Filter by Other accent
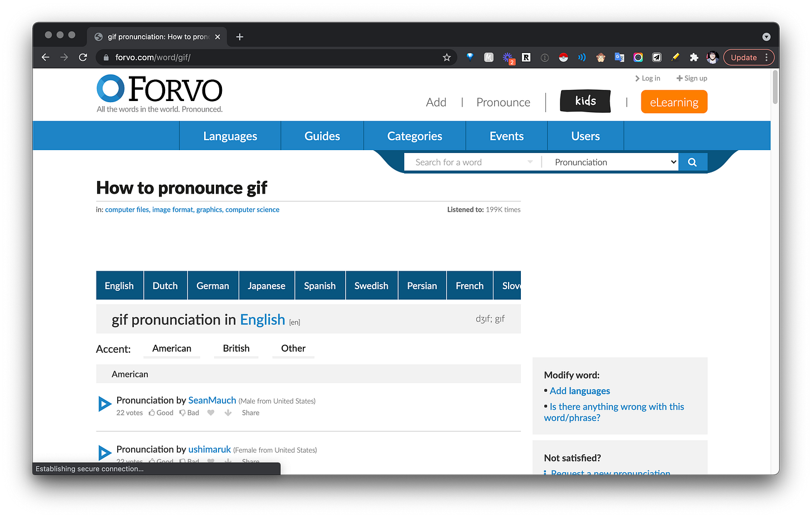This screenshot has width=812, height=518. pyautogui.click(x=293, y=348)
